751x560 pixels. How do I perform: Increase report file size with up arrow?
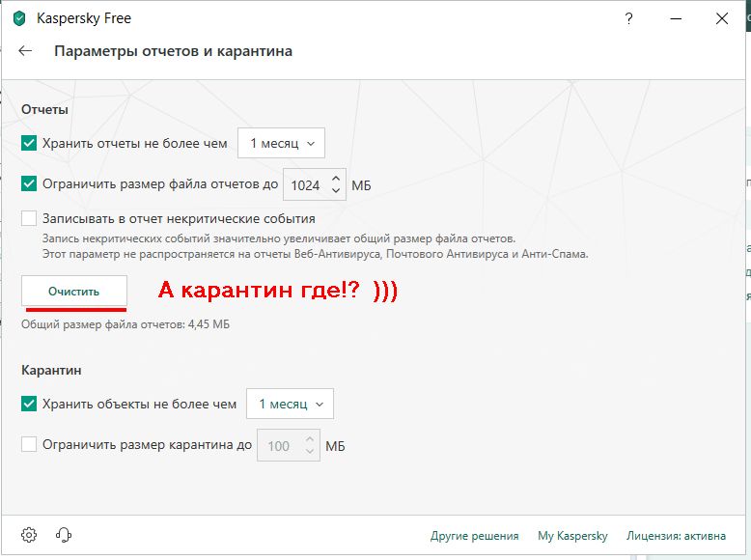[x=336, y=179]
